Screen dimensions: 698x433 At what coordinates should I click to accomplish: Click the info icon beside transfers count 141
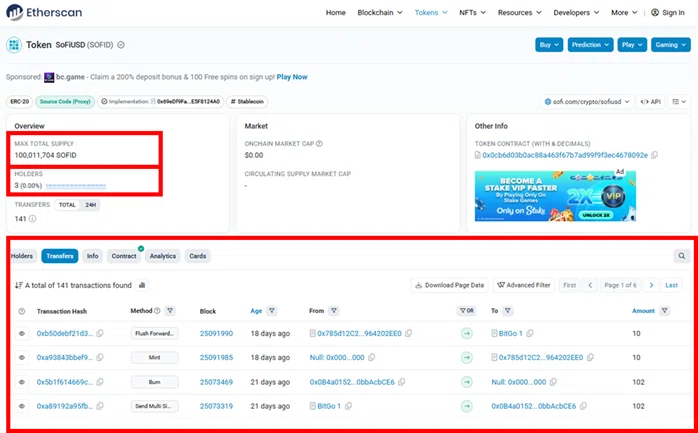coord(32,219)
